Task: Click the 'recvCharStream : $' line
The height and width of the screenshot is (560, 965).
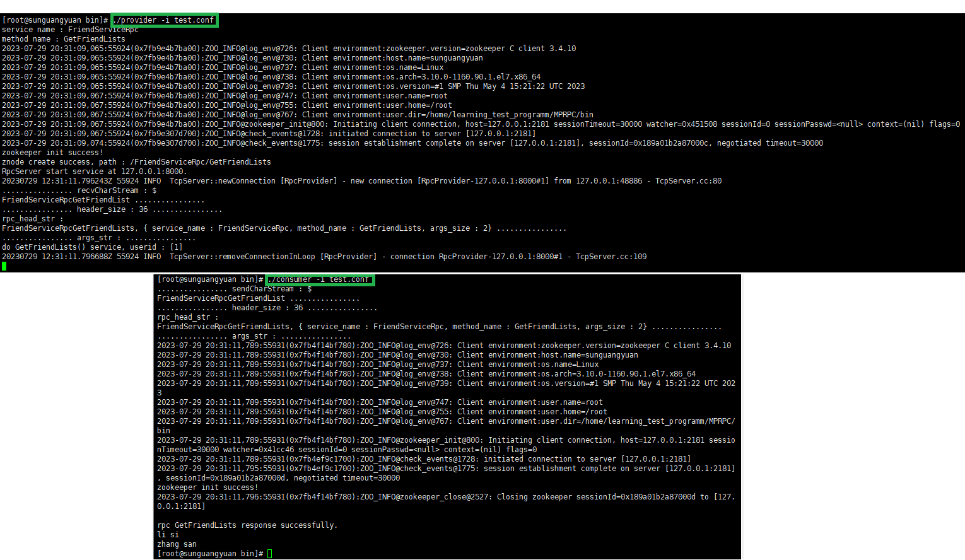Action: pyautogui.click(x=79, y=190)
